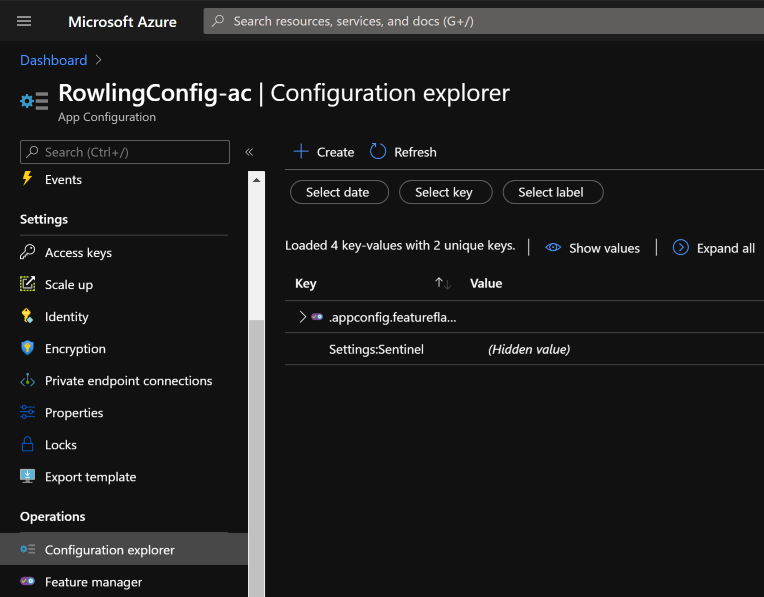Open Private endpoint connections

tap(129, 381)
